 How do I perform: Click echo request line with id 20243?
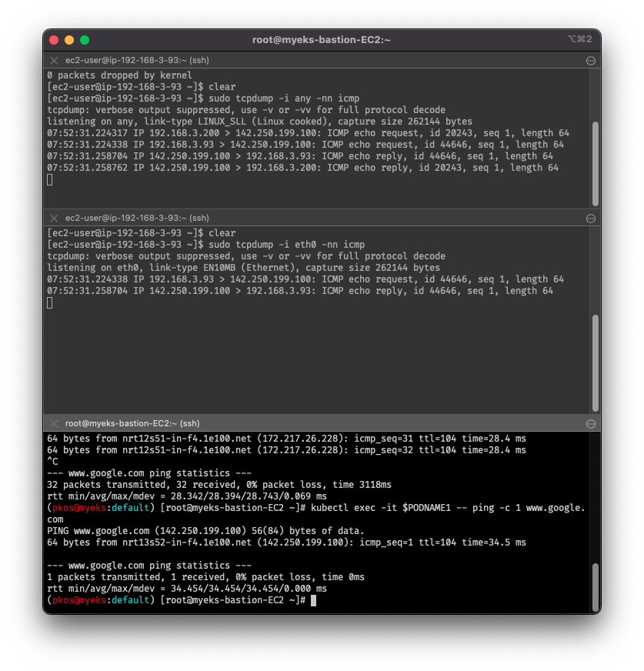click(x=308, y=133)
